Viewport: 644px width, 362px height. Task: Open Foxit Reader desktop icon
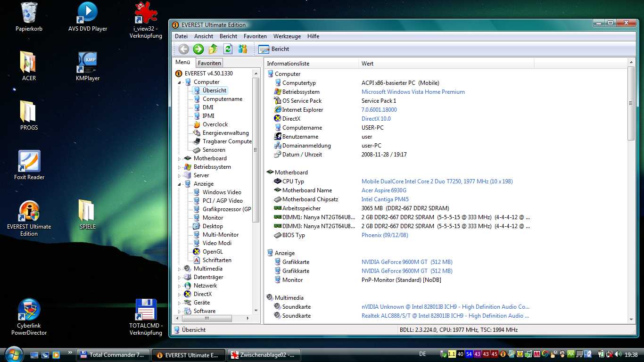(29, 165)
